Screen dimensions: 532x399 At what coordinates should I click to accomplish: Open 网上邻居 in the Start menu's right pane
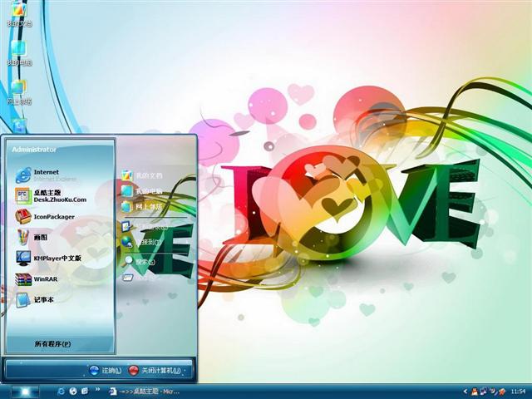pos(142,206)
